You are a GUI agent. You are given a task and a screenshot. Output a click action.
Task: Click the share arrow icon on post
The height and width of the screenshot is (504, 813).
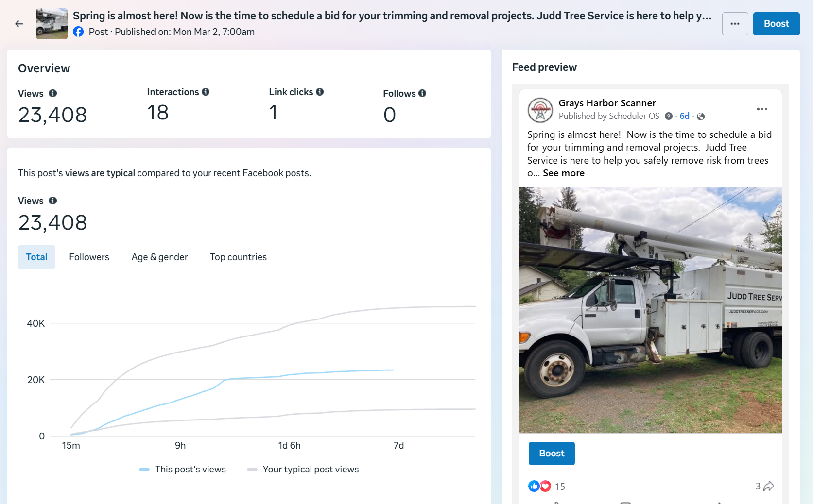[769, 486]
